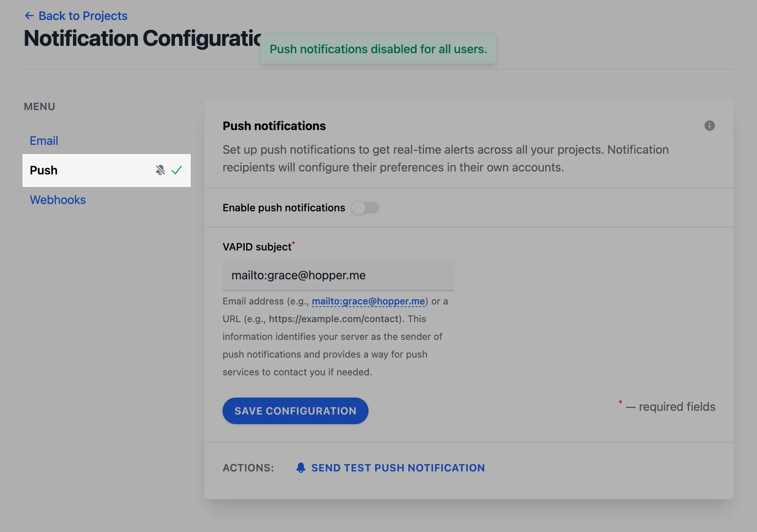Click the Notification Configuration page title
The image size is (757, 532).
point(143,38)
